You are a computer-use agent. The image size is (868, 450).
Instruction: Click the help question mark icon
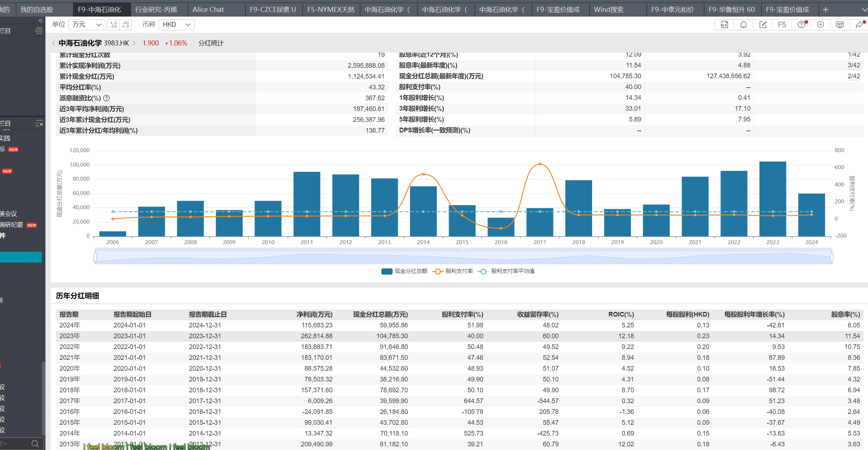pyautogui.click(x=801, y=25)
